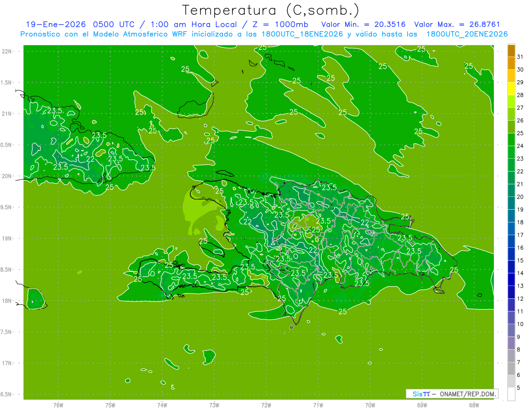This screenshot has width=532, height=411.
Task: Click the '20N' latitude axis label
Action: click(6, 176)
